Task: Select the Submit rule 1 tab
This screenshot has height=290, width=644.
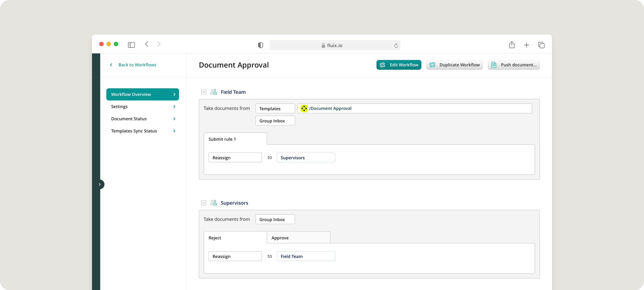Action: 235,139
